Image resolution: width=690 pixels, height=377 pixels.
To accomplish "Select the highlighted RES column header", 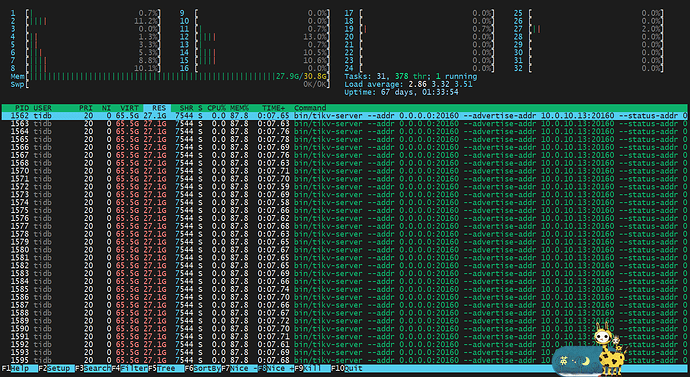I will 157,108.
